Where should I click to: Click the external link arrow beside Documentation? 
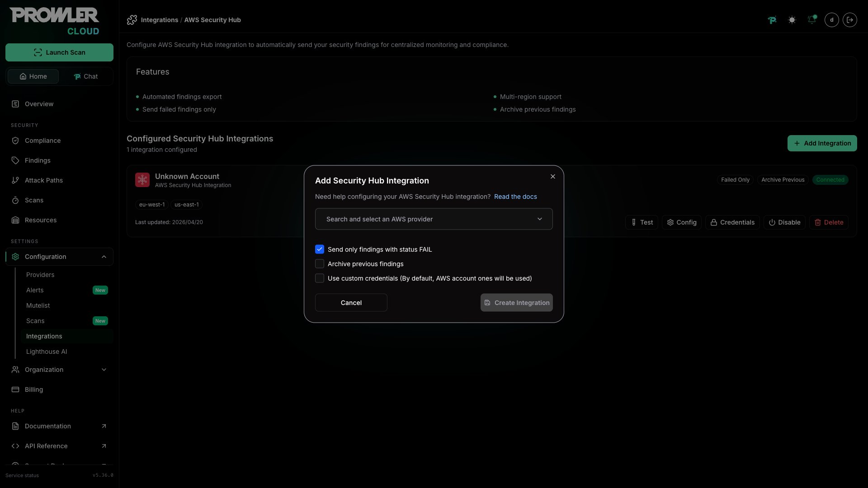coord(104,426)
